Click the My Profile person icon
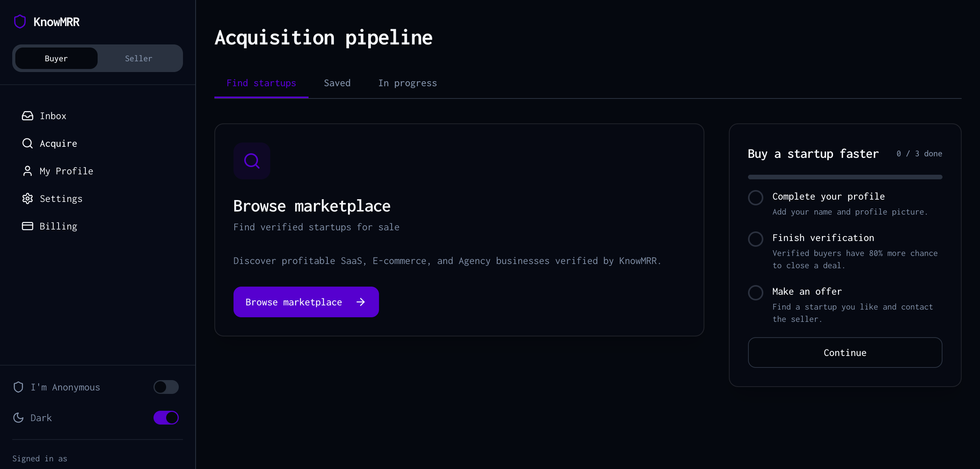The height and width of the screenshot is (469, 980). click(x=28, y=171)
